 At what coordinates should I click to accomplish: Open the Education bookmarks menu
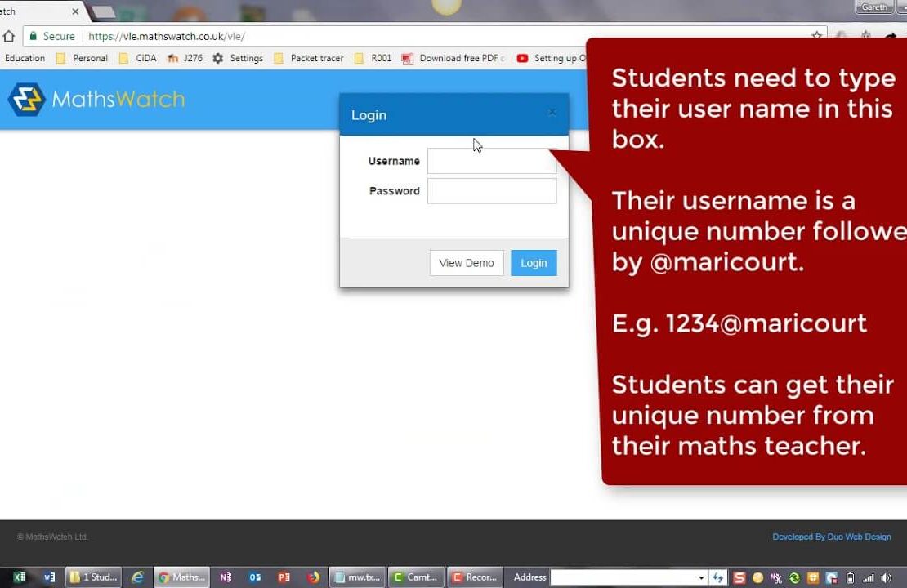(x=25, y=58)
